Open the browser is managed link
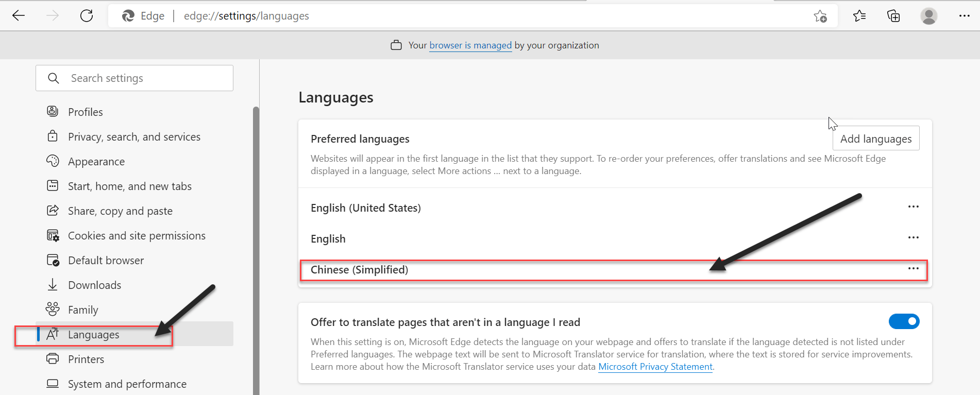This screenshot has width=980, height=395. coord(470,45)
